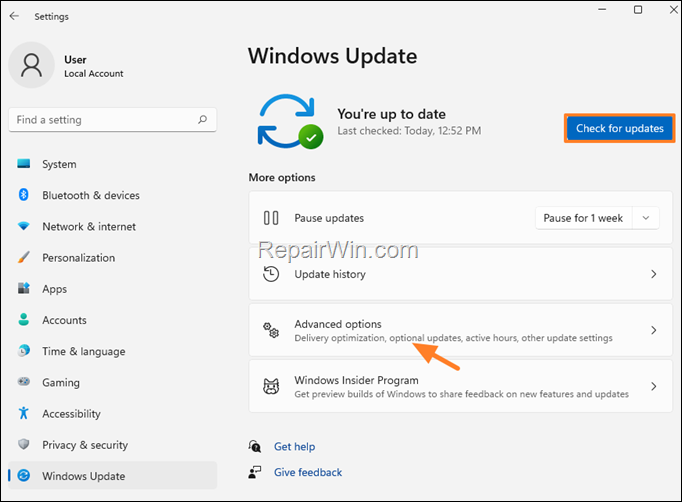Go to Gaming settings
This screenshot has height=502, width=682.
[x=112, y=382]
